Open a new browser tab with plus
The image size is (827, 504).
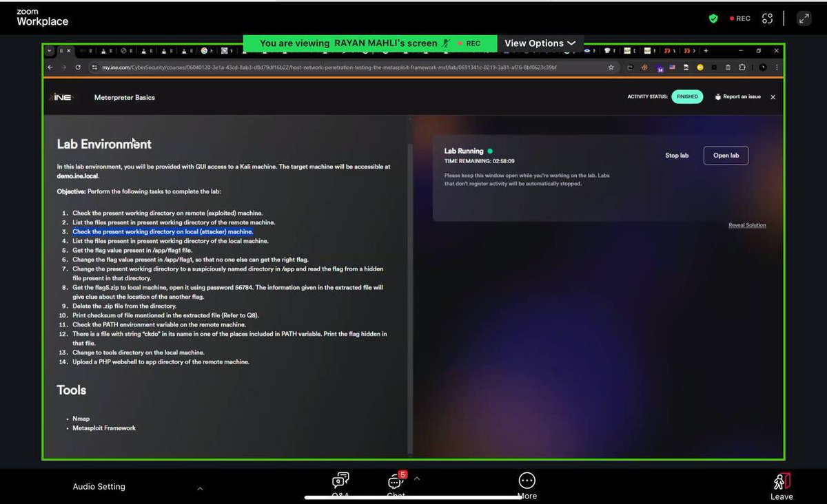pyautogui.click(x=706, y=50)
